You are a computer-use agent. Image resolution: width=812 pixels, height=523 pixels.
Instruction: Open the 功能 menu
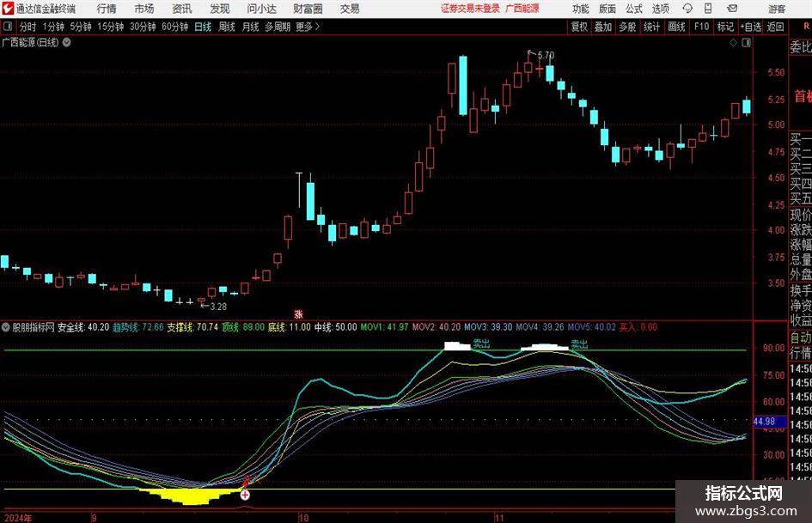tap(581, 9)
